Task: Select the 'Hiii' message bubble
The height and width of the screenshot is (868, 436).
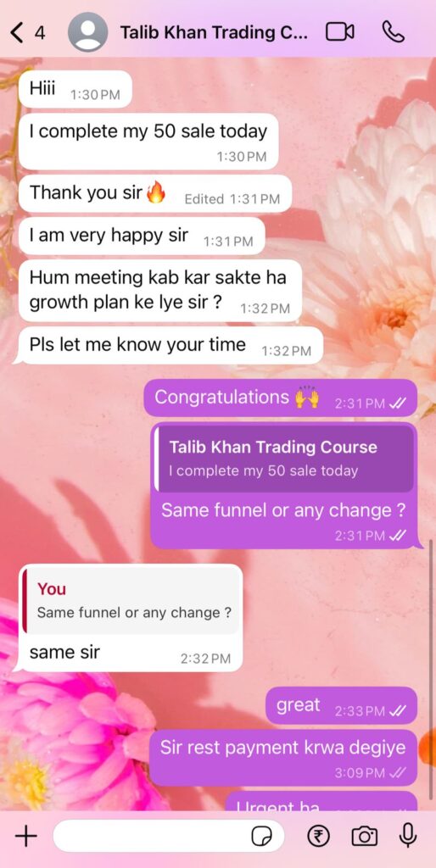Action: (x=75, y=90)
